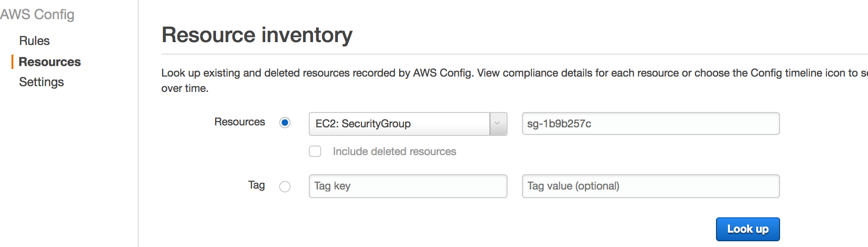The width and height of the screenshot is (868, 247).
Task: Click the AWS Config sidebar title
Action: coord(37,15)
